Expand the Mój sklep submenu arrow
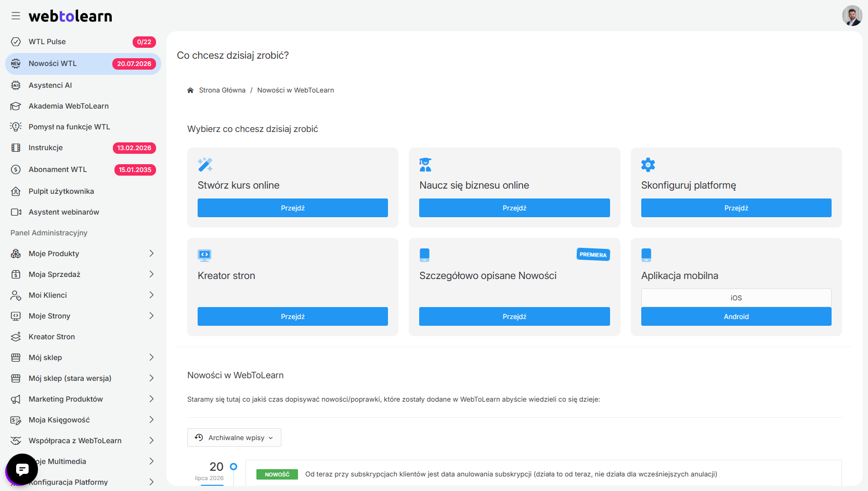The height and width of the screenshot is (491, 868). pyautogui.click(x=151, y=357)
